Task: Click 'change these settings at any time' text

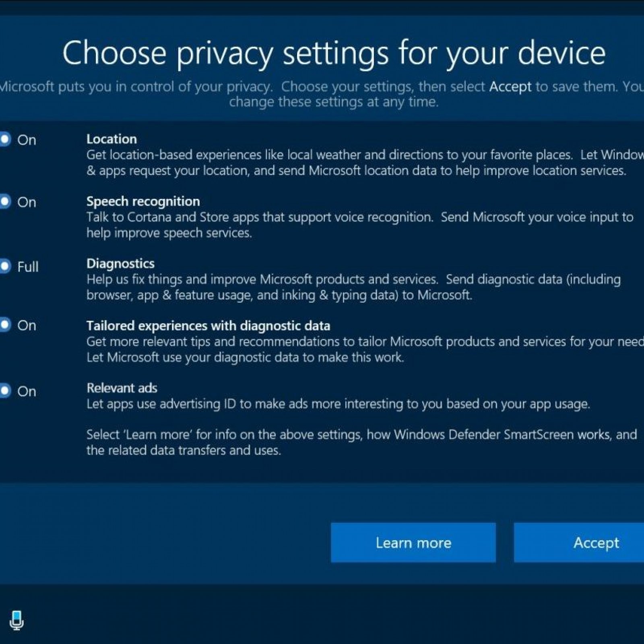Action: coord(334,102)
